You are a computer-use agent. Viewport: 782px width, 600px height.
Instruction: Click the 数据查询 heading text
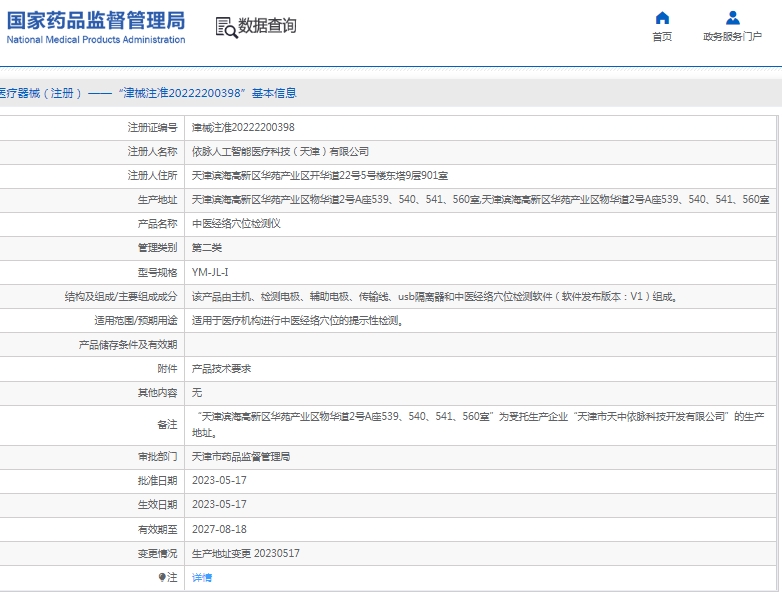coord(267,25)
